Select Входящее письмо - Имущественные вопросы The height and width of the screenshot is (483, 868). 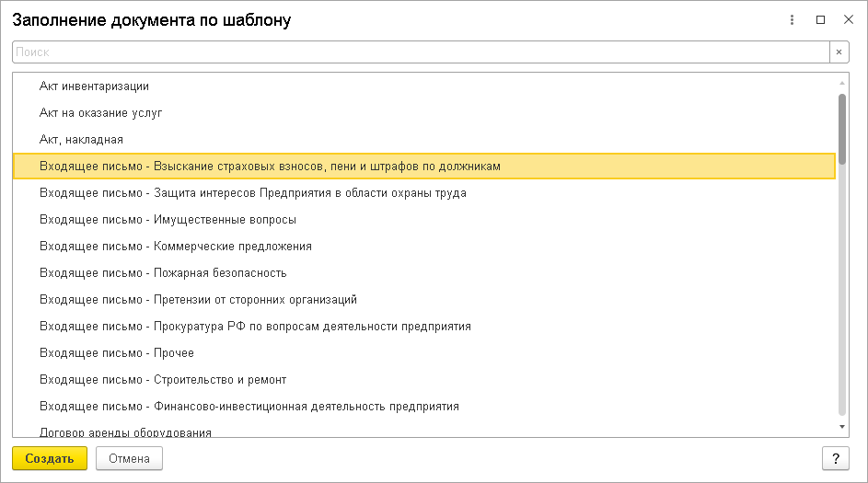[x=168, y=220]
